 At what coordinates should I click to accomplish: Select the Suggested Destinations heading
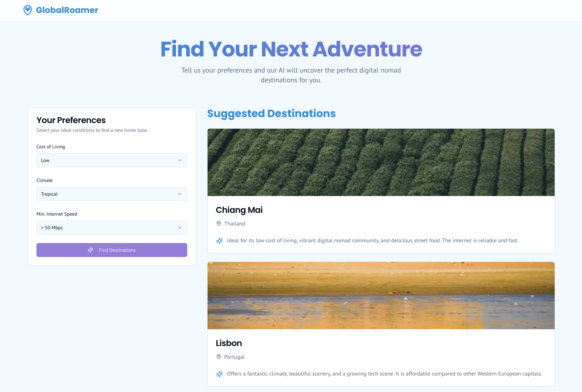click(271, 113)
